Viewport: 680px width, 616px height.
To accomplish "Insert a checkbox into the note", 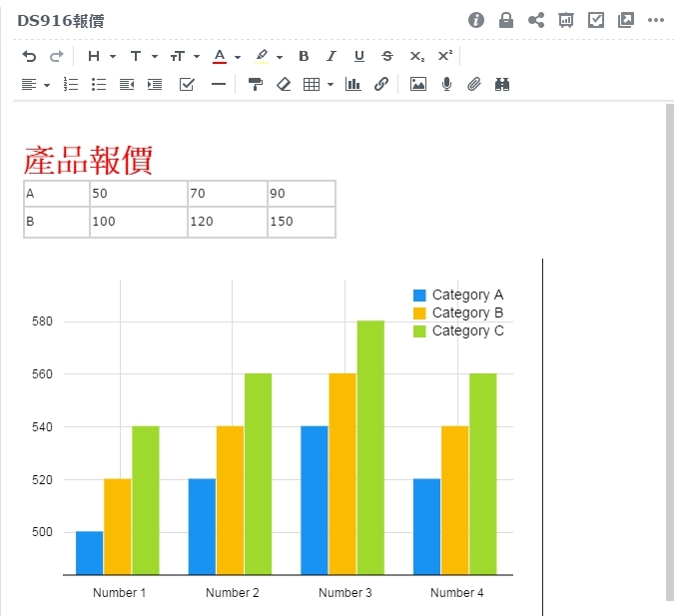I will pos(187,85).
